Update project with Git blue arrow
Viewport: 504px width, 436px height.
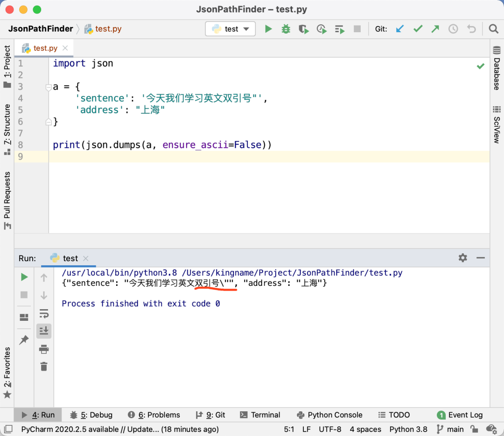[400, 29]
